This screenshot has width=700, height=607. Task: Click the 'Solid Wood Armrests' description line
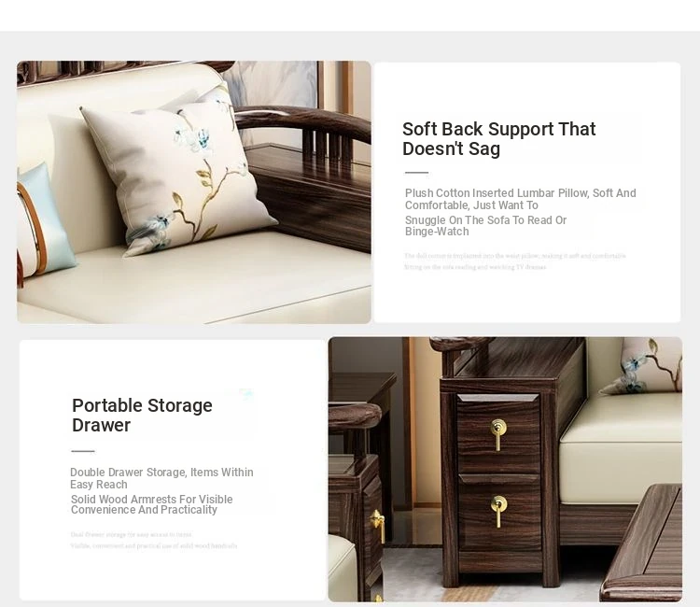[151, 504]
